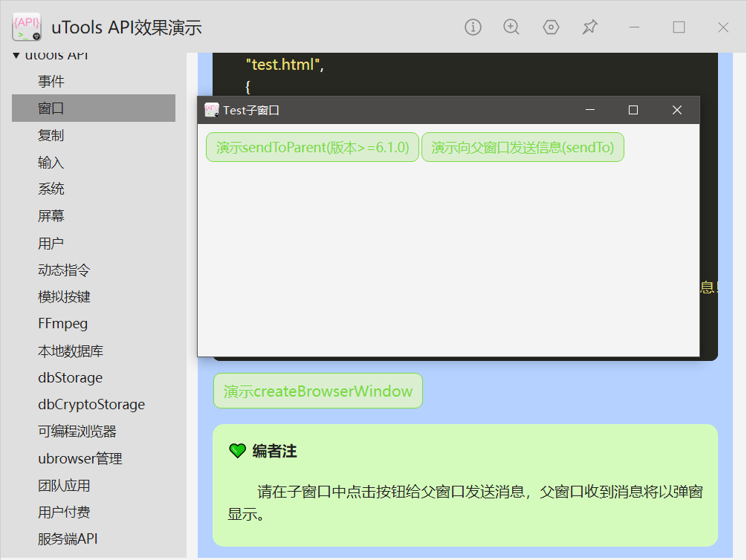Minimize the Test子窗口 child window
The width and height of the screenshot is (747, 560).
589,110
